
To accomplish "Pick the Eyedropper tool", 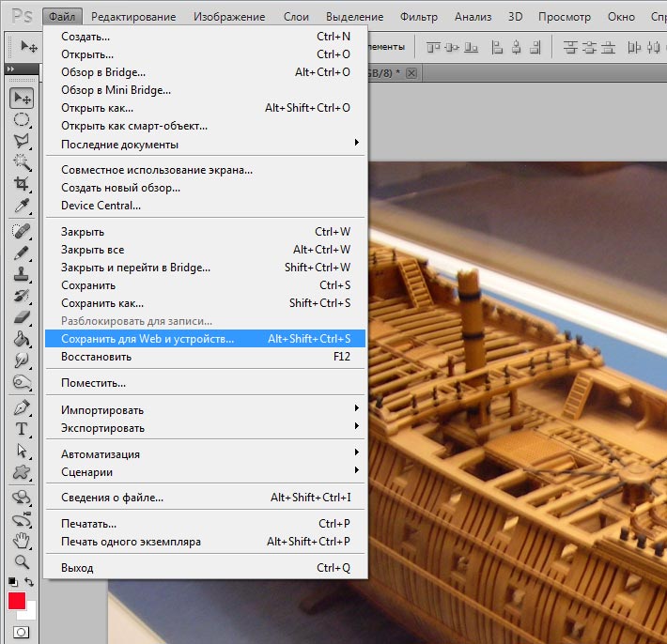I will click(21, 207).
